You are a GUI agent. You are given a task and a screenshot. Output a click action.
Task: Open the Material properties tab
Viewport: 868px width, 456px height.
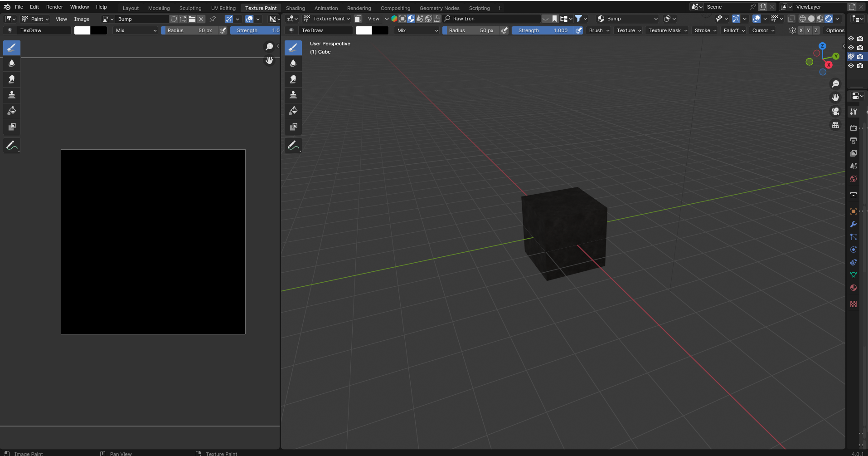[x=853, y=288]
